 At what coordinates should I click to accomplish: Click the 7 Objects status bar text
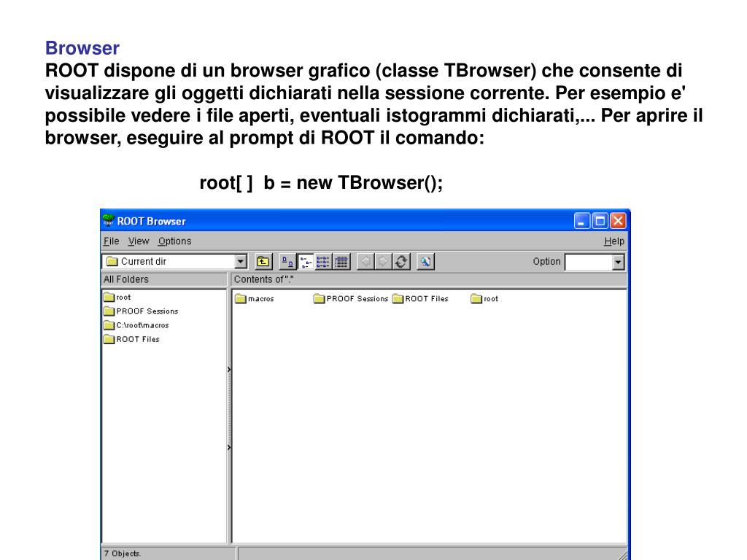pyautogui.click(x=123, y=553)
